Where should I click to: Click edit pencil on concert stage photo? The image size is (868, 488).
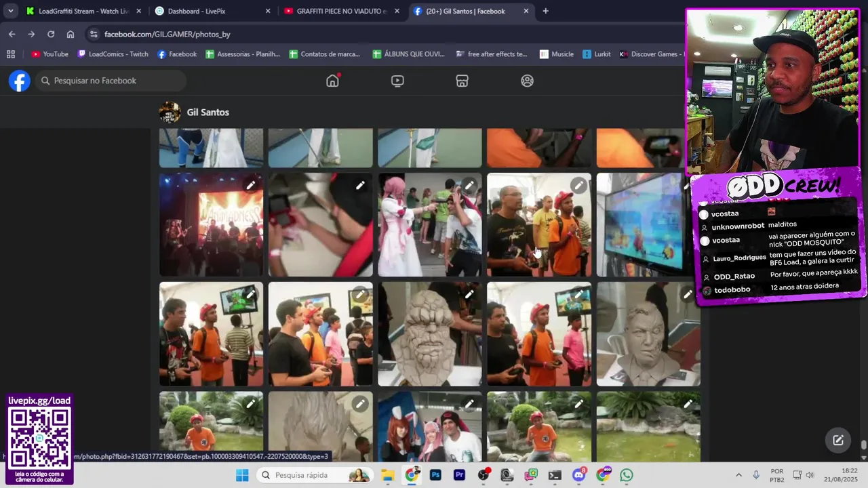[251, 185]
